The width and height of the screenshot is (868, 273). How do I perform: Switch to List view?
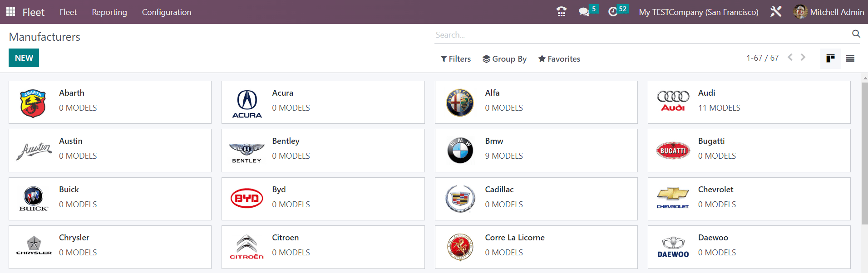[x=850, y=58]
